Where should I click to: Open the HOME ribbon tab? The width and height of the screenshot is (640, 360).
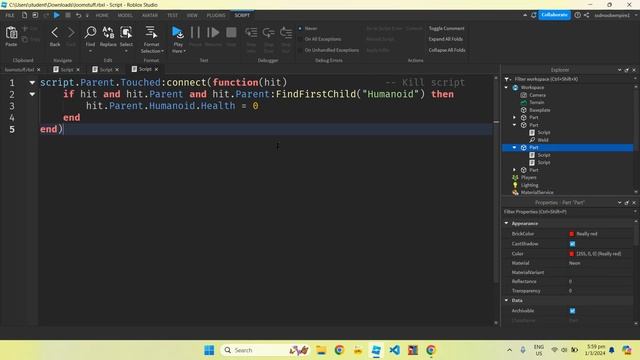click(x=102, y=15)
